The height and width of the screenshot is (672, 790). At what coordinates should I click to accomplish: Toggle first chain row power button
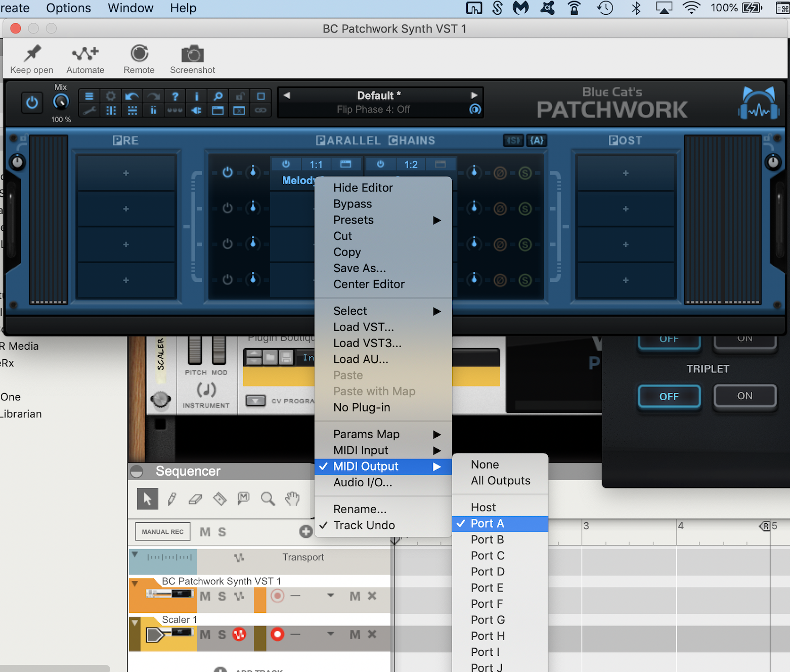228,173
